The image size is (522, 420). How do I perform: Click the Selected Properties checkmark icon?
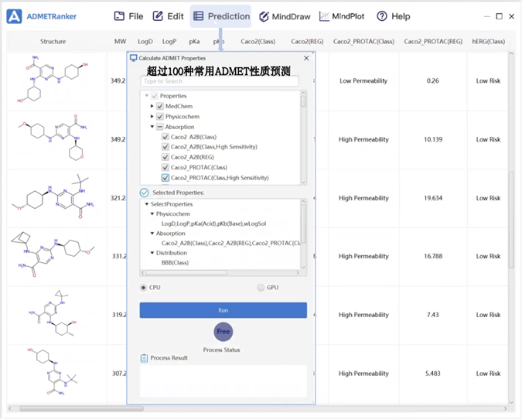144,193
